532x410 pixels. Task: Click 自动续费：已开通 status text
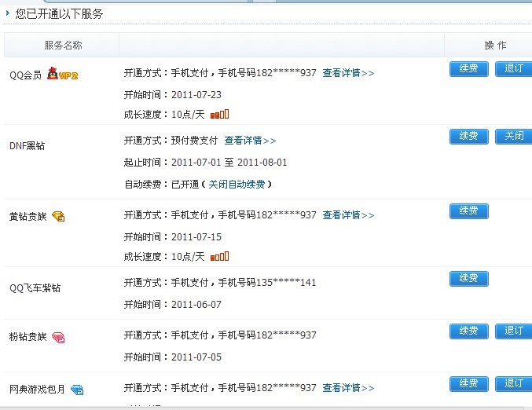[162, 184]
